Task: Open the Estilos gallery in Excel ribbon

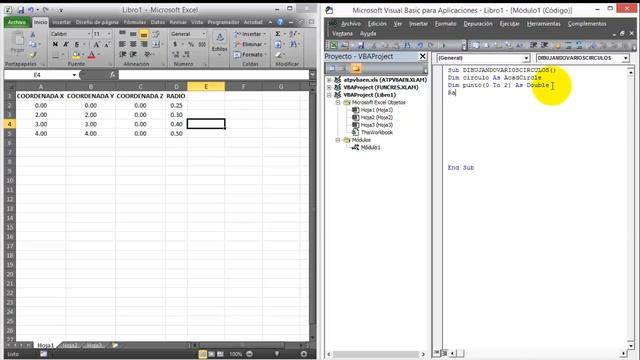Action: [220, 42]
